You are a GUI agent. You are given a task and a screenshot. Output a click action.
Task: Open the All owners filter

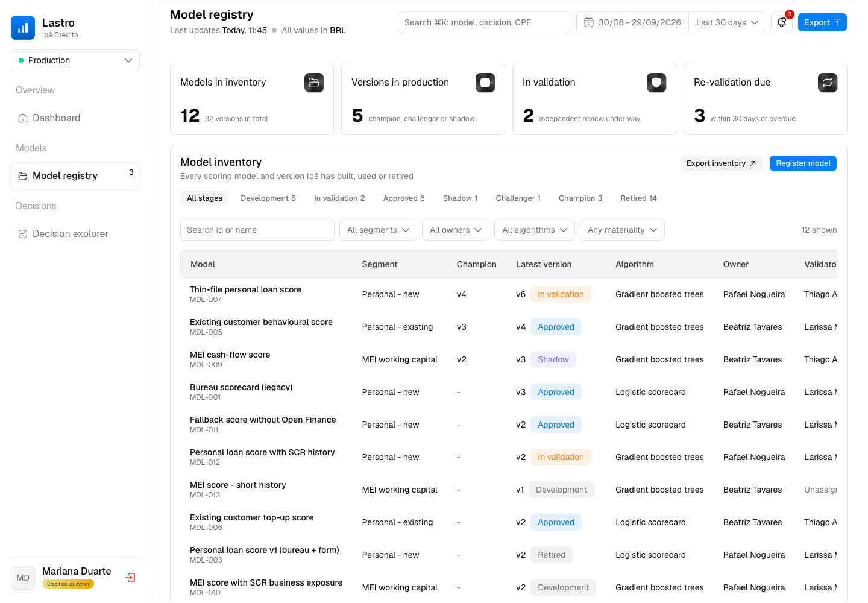456,230
